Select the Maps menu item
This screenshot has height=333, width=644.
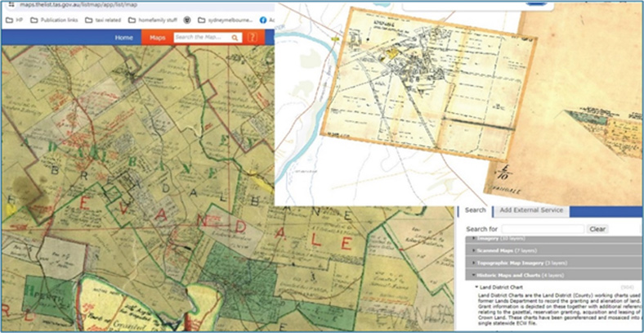[x=155, y=38]
